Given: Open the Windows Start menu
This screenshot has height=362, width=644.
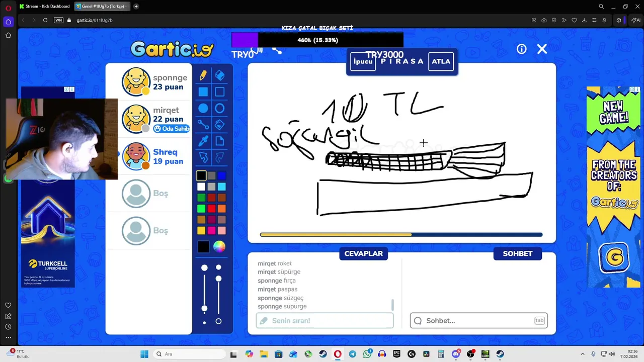Looking at the screenshot, I should (144, 354).
